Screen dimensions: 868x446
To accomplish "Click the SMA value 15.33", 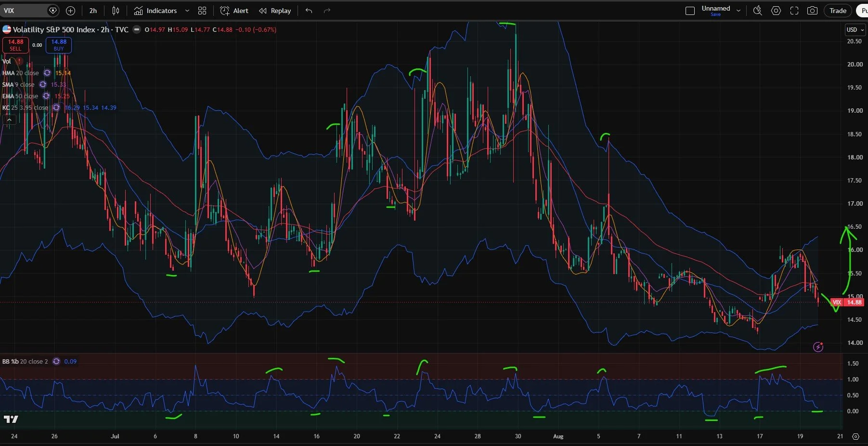I will (x=59, y=84).
